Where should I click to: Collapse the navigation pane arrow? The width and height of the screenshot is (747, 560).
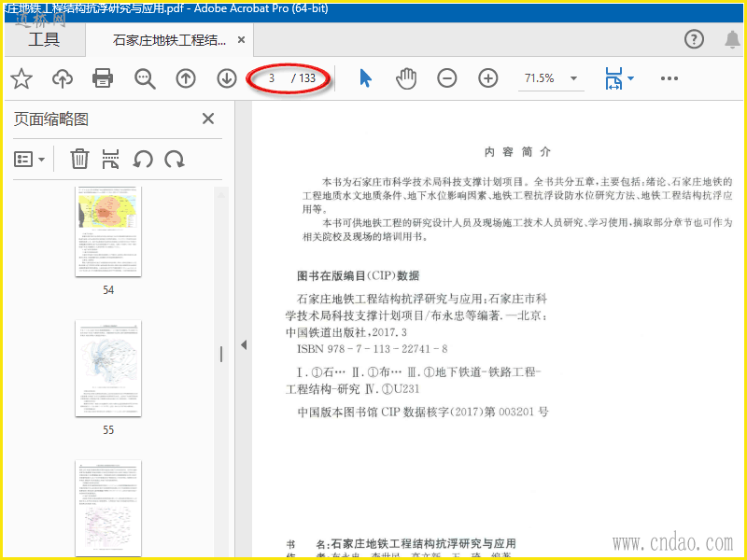[x=244, y=344]
